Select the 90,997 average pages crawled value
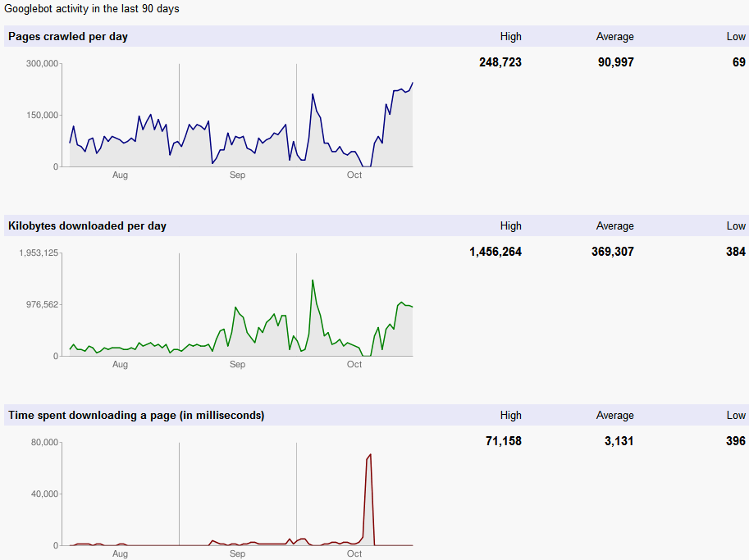 click(x=615, y=62)
